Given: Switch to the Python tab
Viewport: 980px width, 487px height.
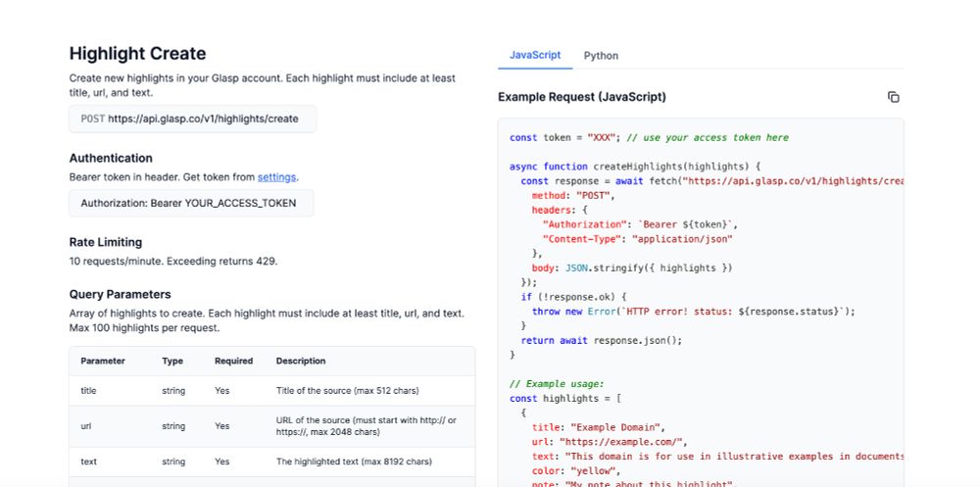Looking at the screenshot, I should (x=602, y=56).
